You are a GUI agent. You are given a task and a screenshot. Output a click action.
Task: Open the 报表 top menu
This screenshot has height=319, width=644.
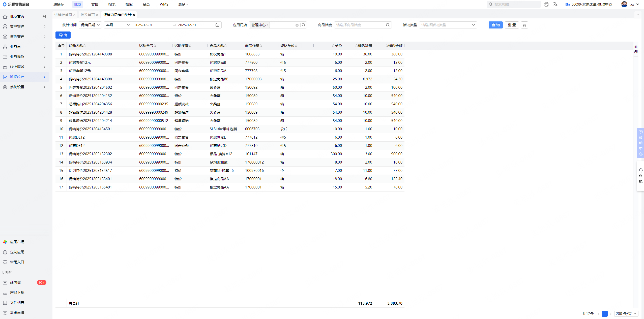112,4
